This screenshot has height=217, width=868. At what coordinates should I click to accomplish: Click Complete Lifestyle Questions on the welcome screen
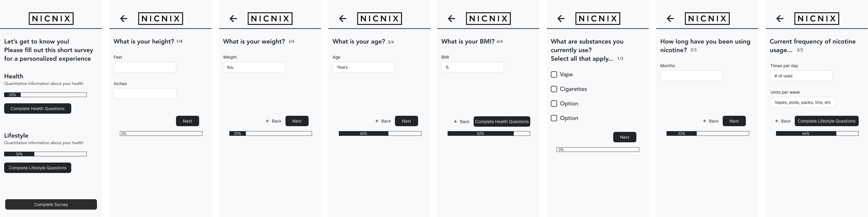pyautogui.click(x=37, y=167)
